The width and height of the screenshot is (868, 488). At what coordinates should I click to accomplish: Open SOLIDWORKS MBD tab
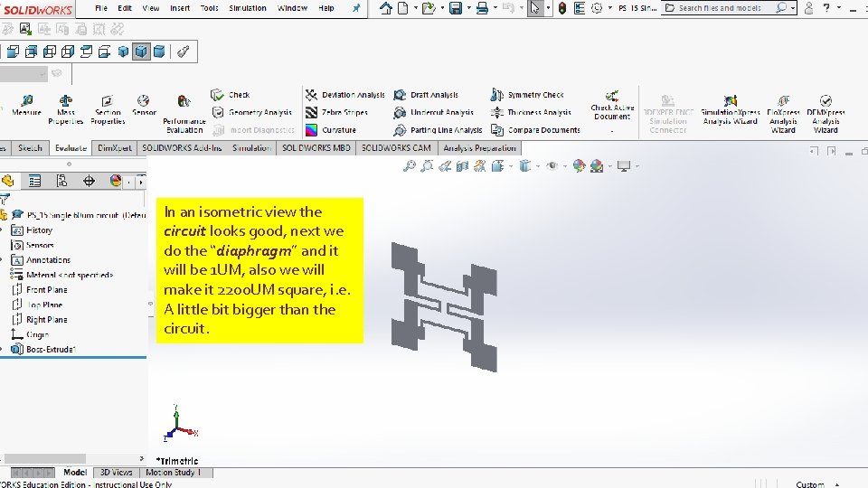(316, 147)
